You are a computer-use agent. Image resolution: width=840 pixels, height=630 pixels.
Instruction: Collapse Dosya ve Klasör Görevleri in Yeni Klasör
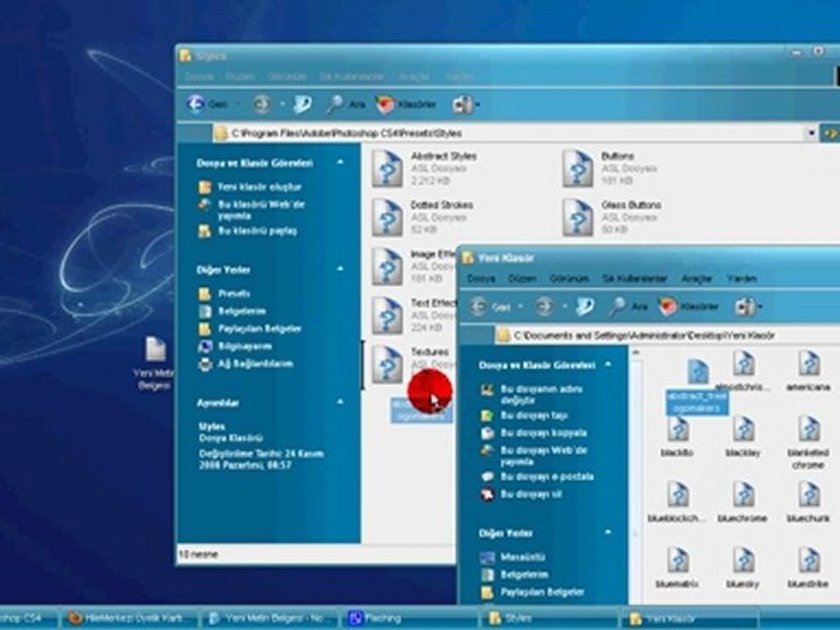[x=608, y=364]
